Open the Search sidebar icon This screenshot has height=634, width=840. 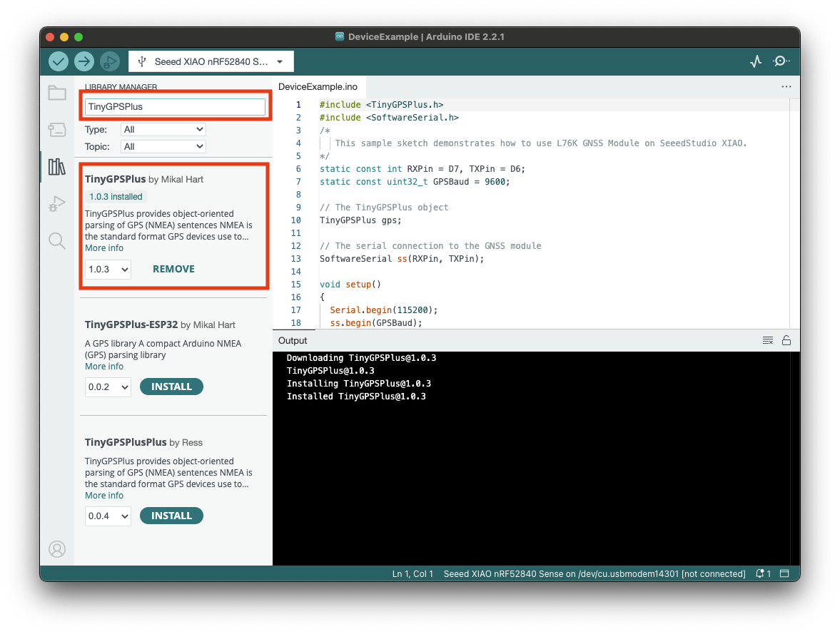pyautogui.click(x=57, y=240)
